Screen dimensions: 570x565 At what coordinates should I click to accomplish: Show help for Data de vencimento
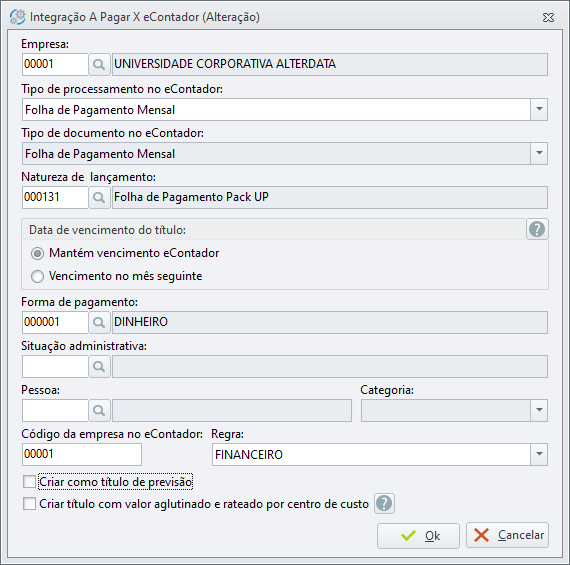point(537,229)
